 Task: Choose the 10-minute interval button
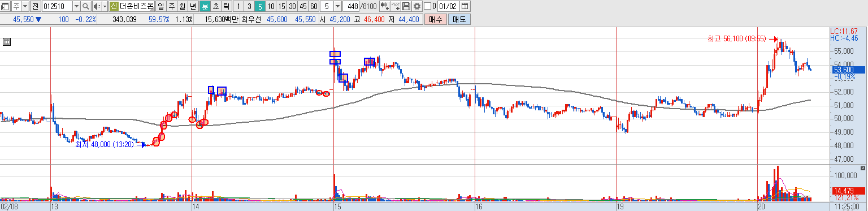pyautogui.click(x=271, y=6)
